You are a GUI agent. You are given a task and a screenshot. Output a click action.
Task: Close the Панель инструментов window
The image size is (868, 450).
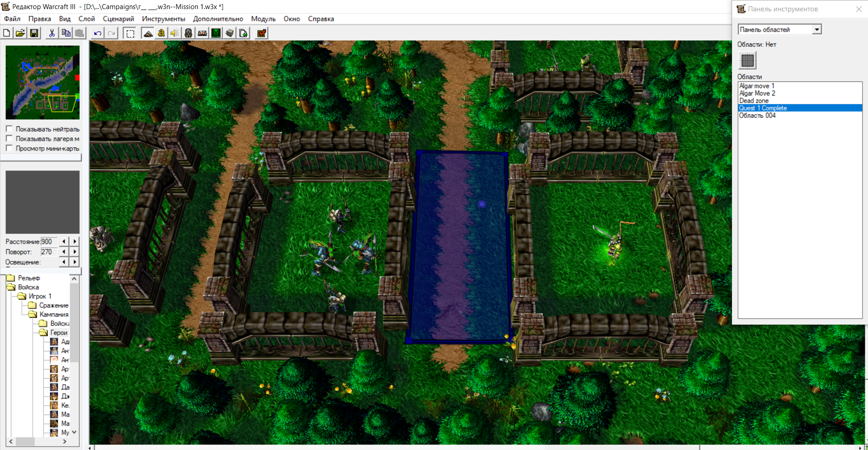tap(858, 9)
